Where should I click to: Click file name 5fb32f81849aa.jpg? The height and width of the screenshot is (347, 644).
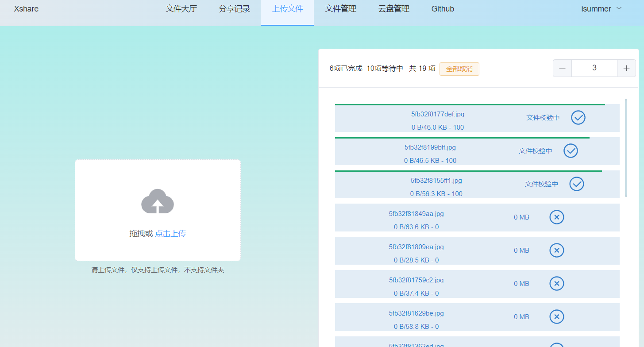click(x=416, y=214)
